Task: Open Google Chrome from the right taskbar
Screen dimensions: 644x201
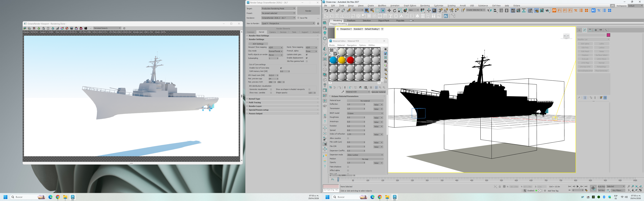Action: point(380,197)
